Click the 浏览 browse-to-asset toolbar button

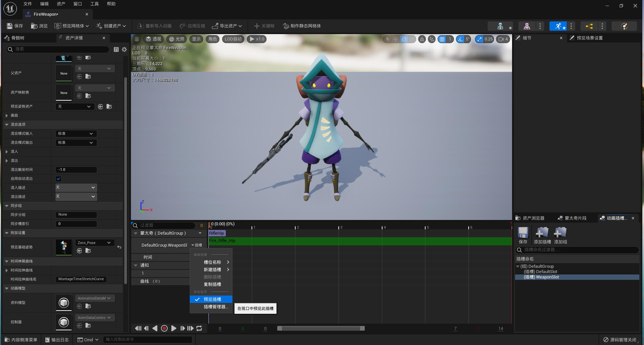[39, 26]
